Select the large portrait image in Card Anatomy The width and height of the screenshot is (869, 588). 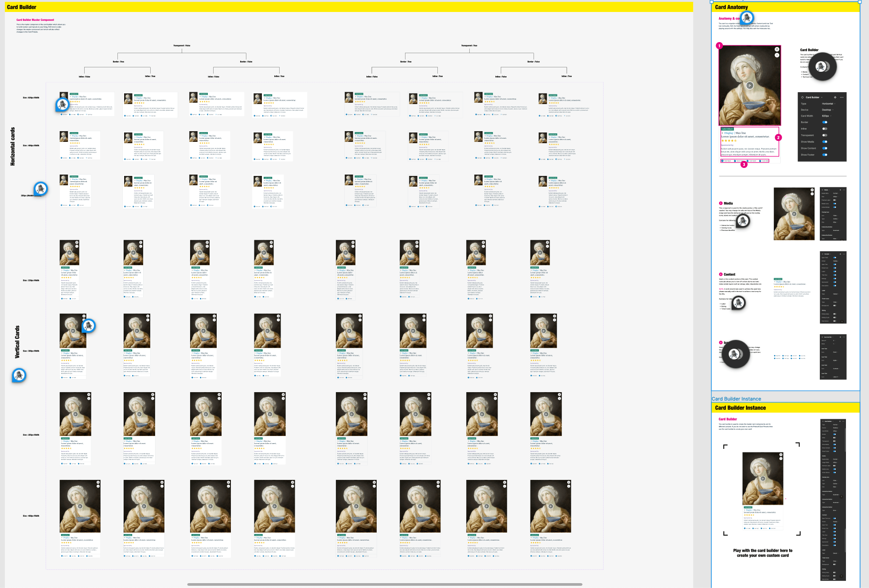(x=749, y=86)
